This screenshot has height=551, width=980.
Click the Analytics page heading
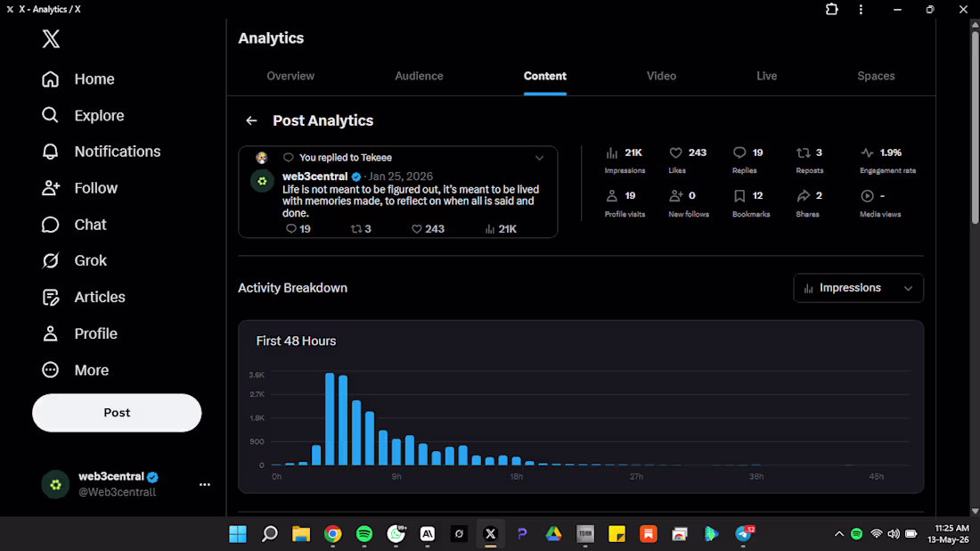271,38
